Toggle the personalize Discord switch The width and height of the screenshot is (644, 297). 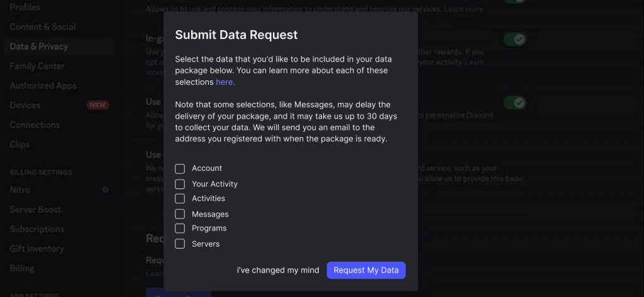(515, 102)
